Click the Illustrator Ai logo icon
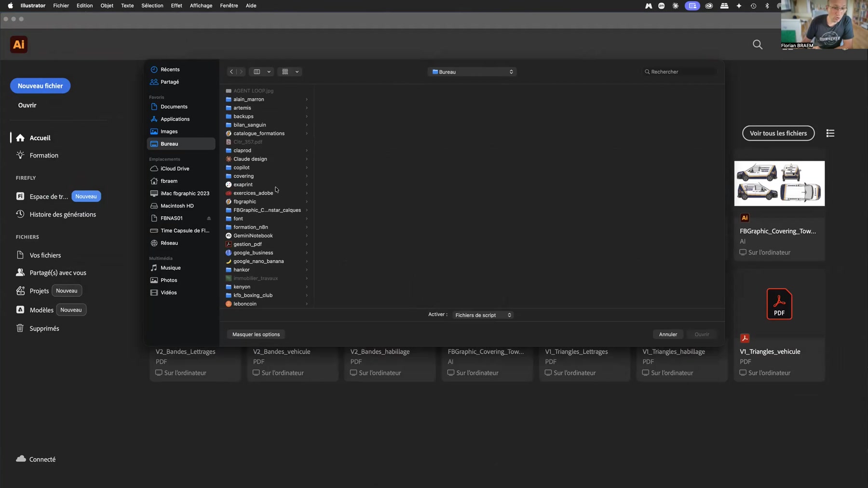868x488 pixels. coord(19,44)
